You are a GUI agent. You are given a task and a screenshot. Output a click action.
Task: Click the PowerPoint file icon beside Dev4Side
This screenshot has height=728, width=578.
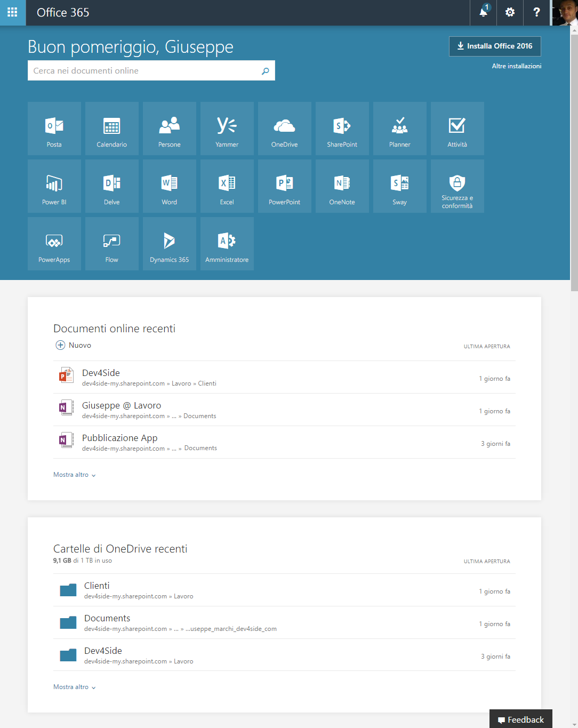click(x=66, y=375)
